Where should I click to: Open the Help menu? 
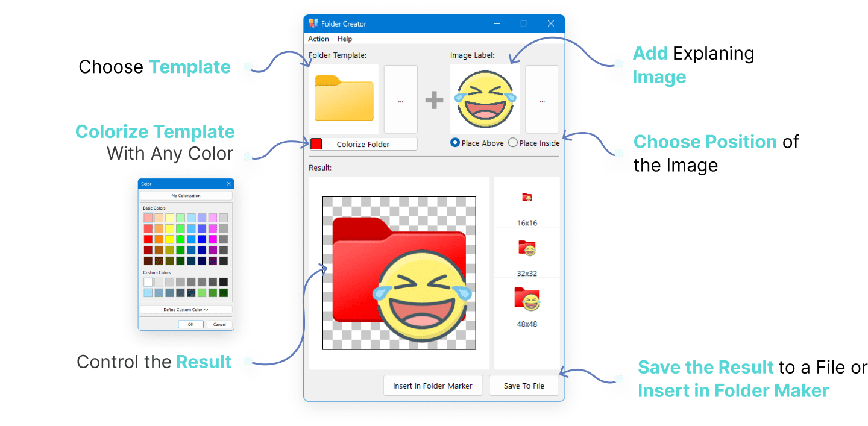point(344,39)
